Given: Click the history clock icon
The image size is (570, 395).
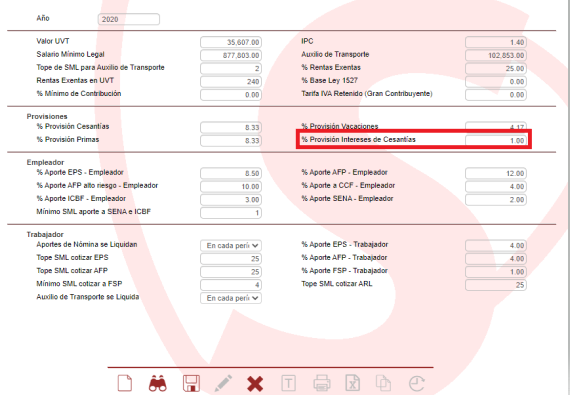Looking at the screenshot, I should click(417, 383).
